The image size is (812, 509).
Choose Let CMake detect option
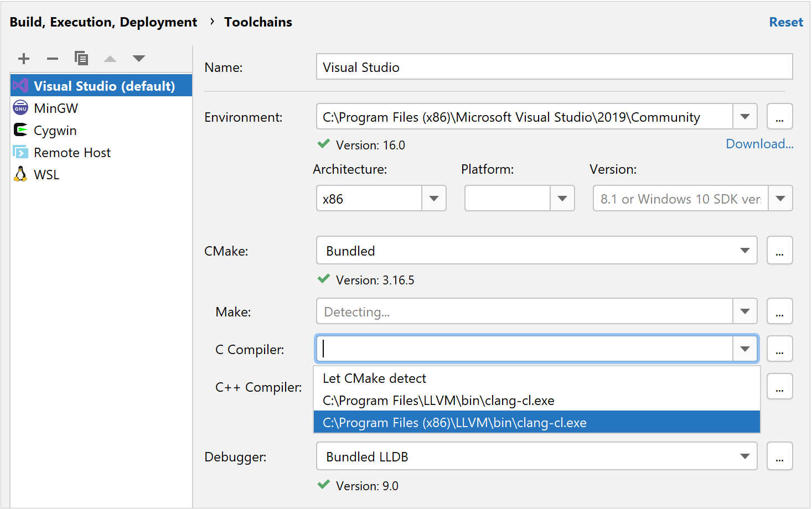pos(537,378)
